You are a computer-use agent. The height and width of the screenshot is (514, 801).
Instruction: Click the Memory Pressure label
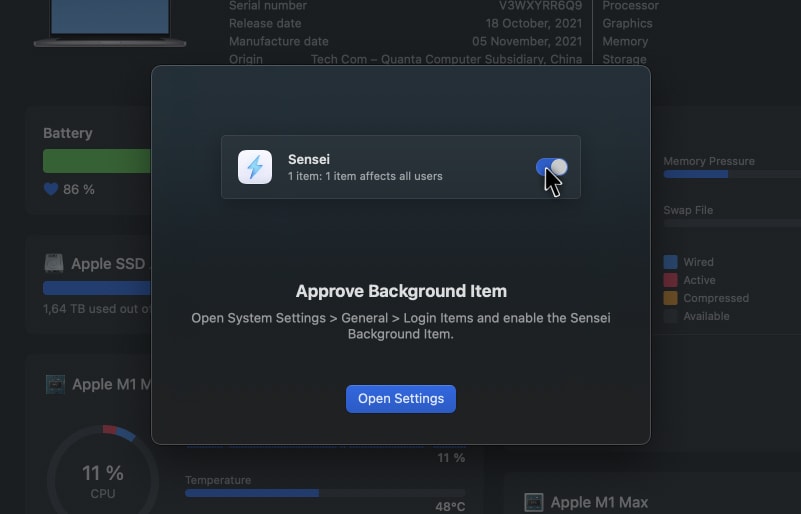[709, 161]
